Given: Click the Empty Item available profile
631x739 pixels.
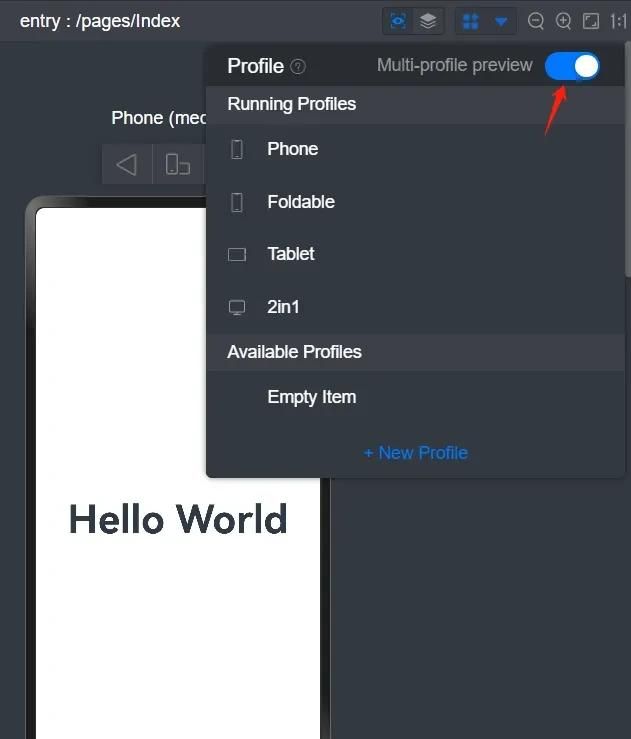Looking at the screenshot, I should point(416,397).
